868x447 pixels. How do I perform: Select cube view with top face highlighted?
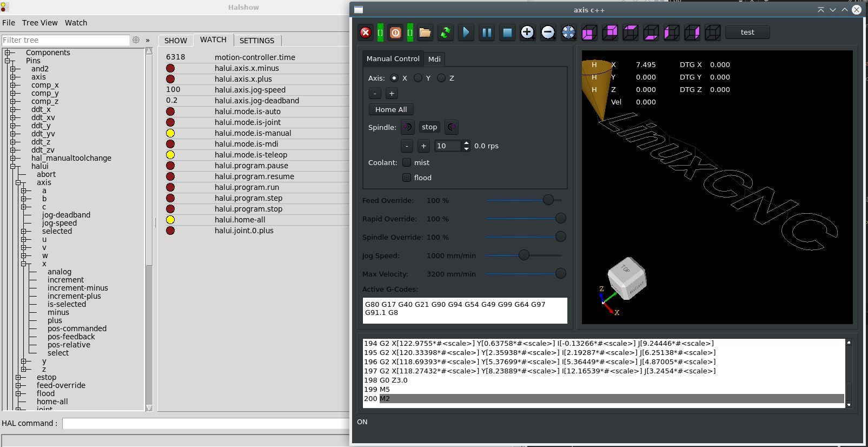tap(631, 32)
